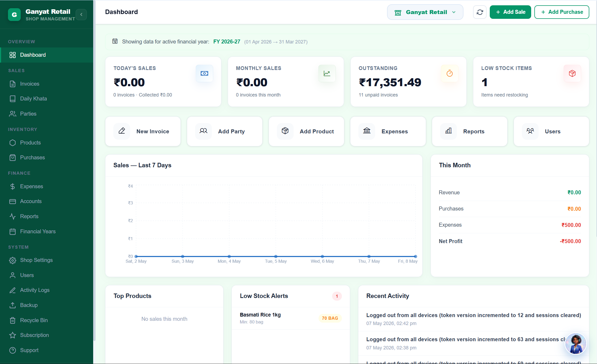Image resolution: width=597 pixels, height=364 pixels.
Task: Open the Expenses quick action card
Action: click(x=388, y=131)
